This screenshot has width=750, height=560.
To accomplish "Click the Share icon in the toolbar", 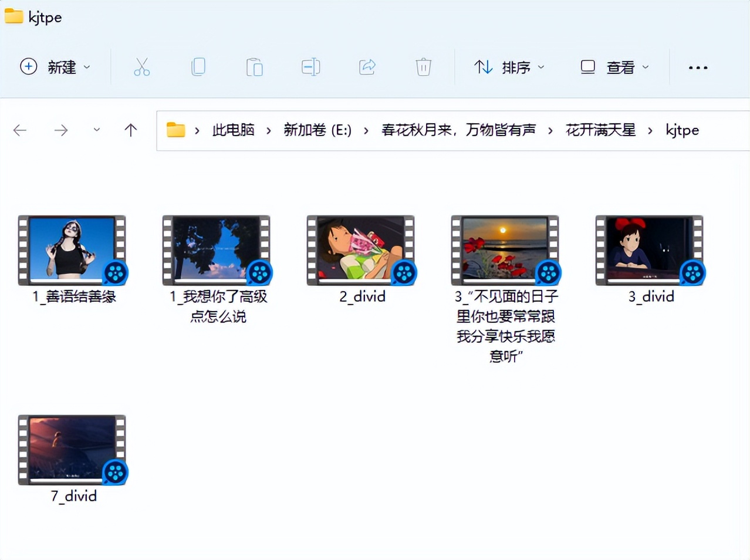I will tap(367, 67).
